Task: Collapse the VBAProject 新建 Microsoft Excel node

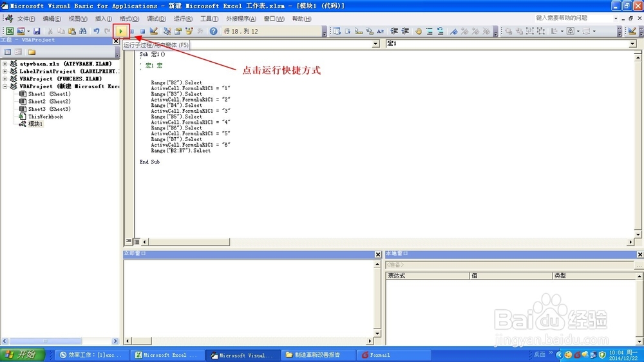Action: (x=5, y=86)
